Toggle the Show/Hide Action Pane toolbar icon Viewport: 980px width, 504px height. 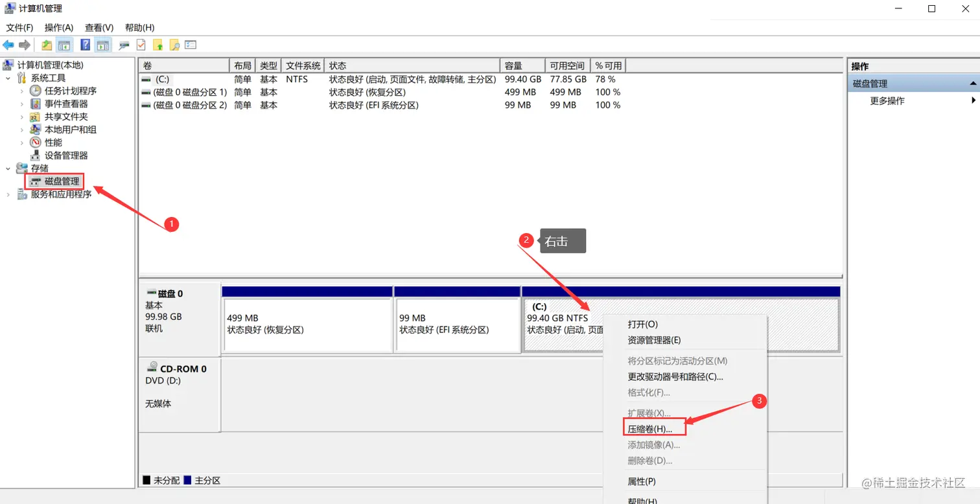103,45
